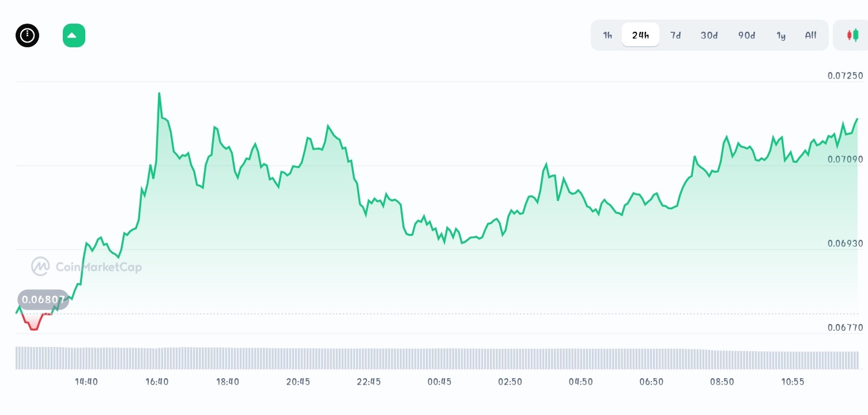Select the 1h time range

point(607,35)
